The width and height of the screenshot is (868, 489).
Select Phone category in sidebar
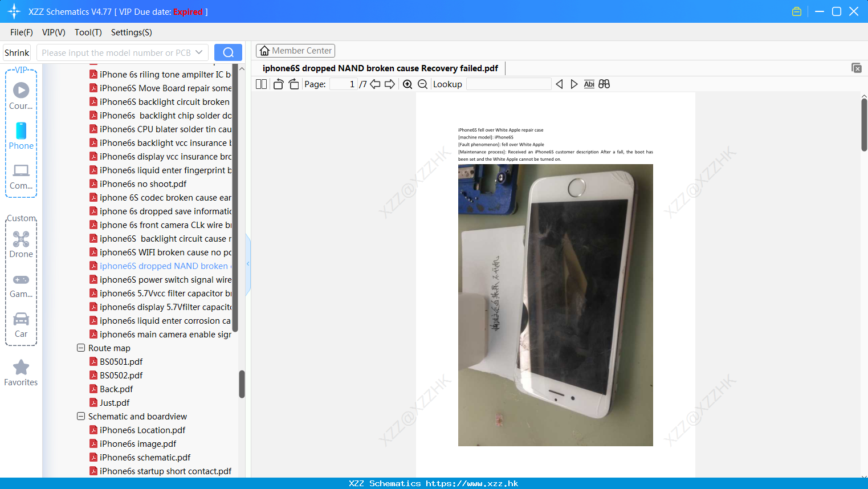[x=21, y=136]
